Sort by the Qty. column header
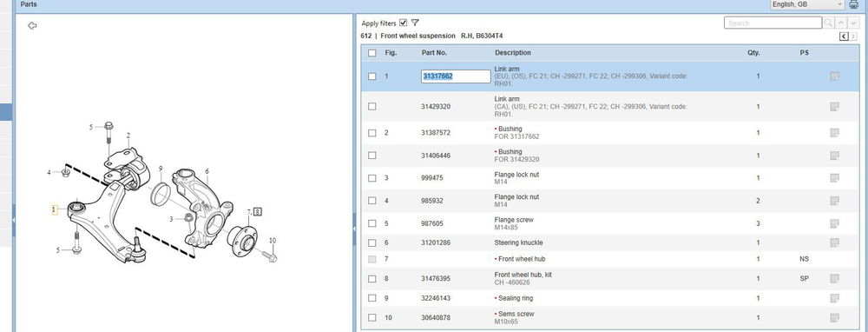868x332 pixels. click(753, 53)
